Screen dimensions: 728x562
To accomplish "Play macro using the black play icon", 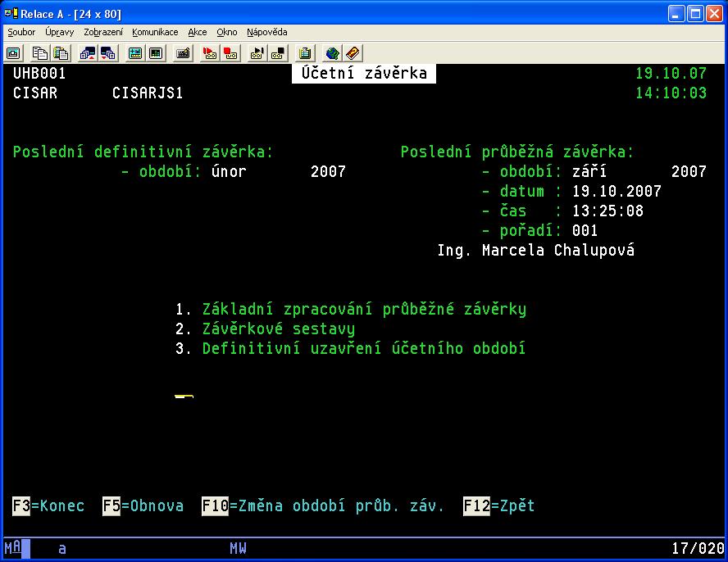I will [x=257, y=53].
